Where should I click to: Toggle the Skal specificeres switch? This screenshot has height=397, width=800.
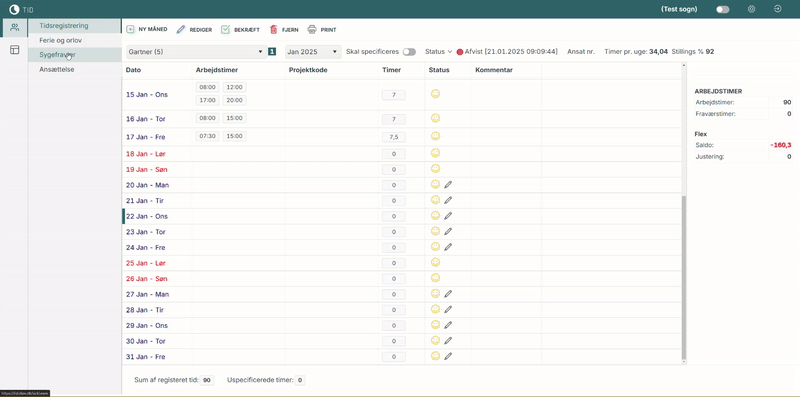[x=409, y=52]
